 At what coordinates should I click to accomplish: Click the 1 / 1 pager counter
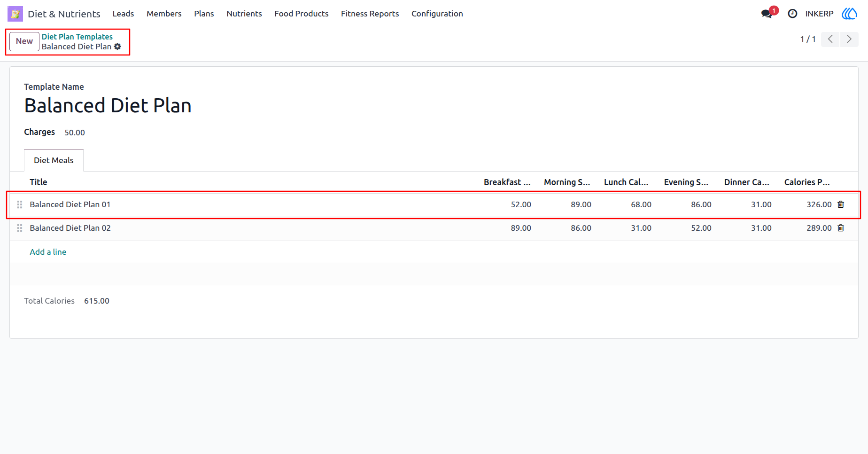(x=808, y=39)
